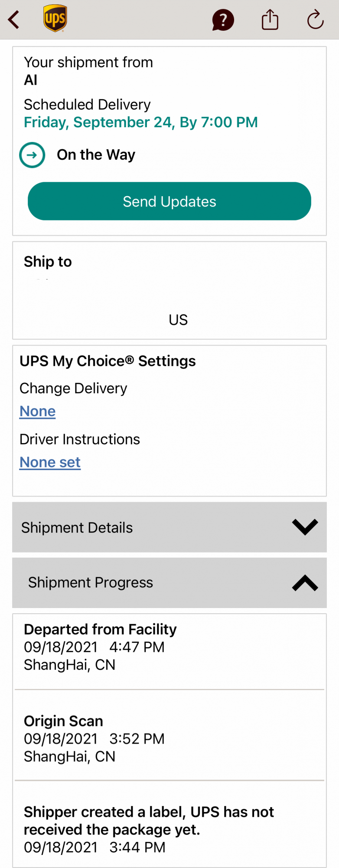Collapse the Shipment Progress section
339x868 pixels.
tap(169, 583)
